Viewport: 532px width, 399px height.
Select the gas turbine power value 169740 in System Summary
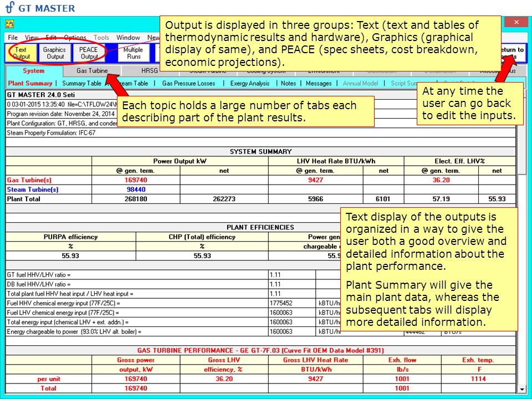coord(136,180)
